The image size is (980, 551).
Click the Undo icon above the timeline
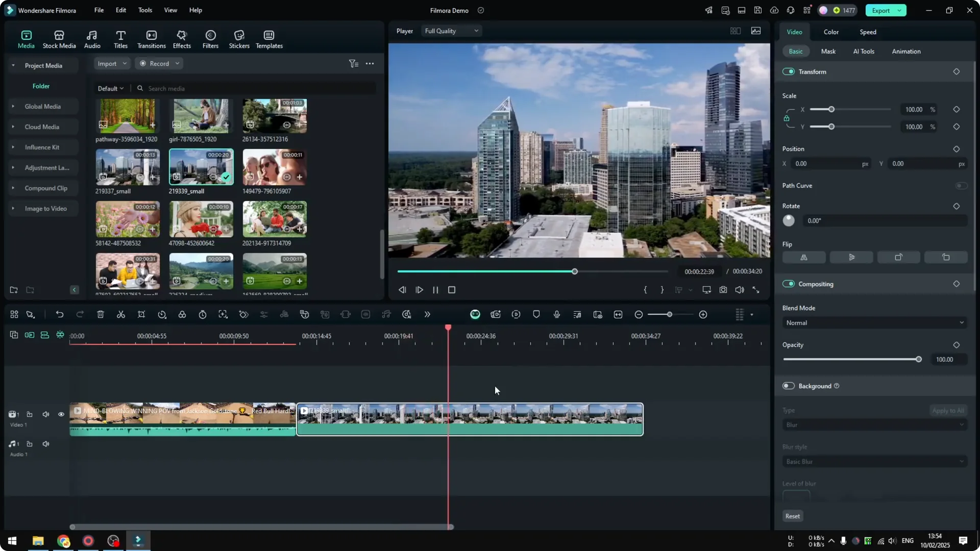click(60, 314)
